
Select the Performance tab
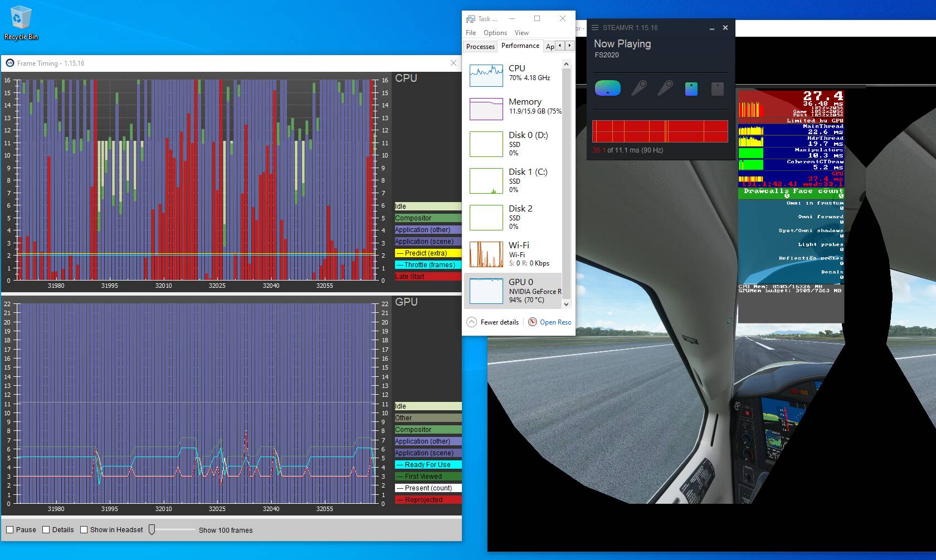click(x=520, y=46)
